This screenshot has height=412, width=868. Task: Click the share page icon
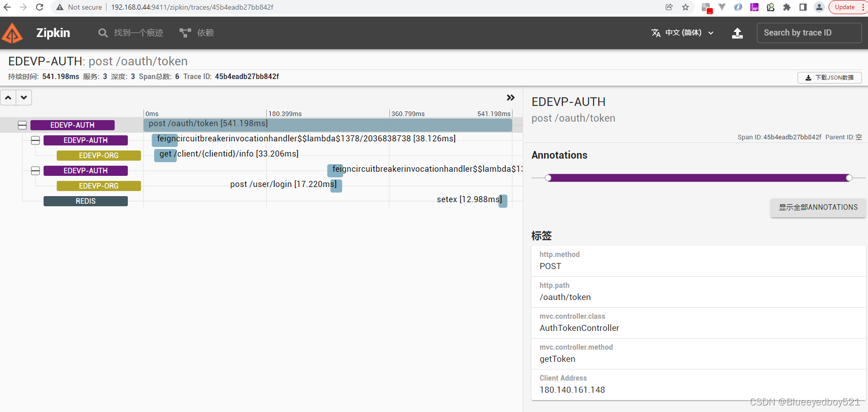tap(669, 7)
